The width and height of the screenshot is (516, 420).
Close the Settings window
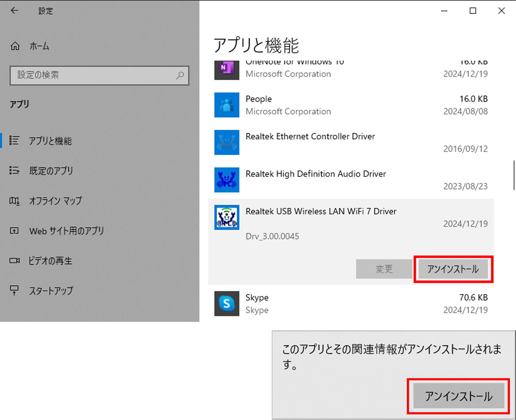(501, 11)
